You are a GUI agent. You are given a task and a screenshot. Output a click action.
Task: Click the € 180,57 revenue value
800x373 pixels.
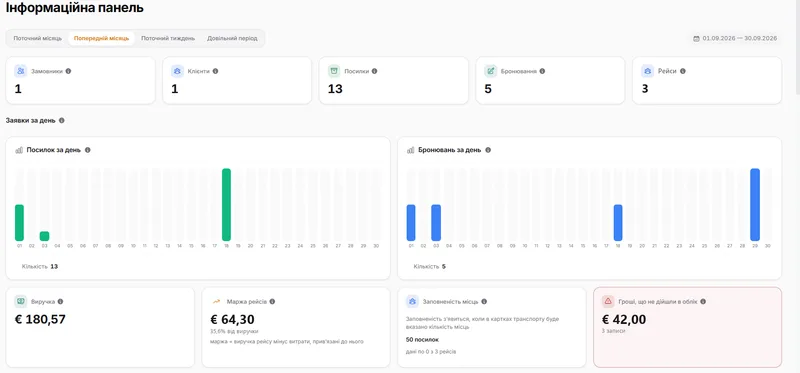[x=40, y=319]
